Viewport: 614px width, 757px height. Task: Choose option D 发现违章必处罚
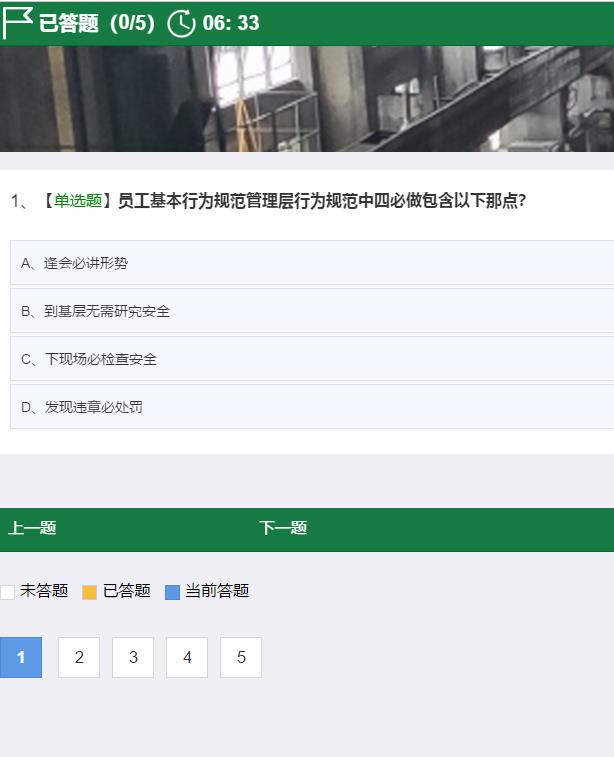point(312,407)
